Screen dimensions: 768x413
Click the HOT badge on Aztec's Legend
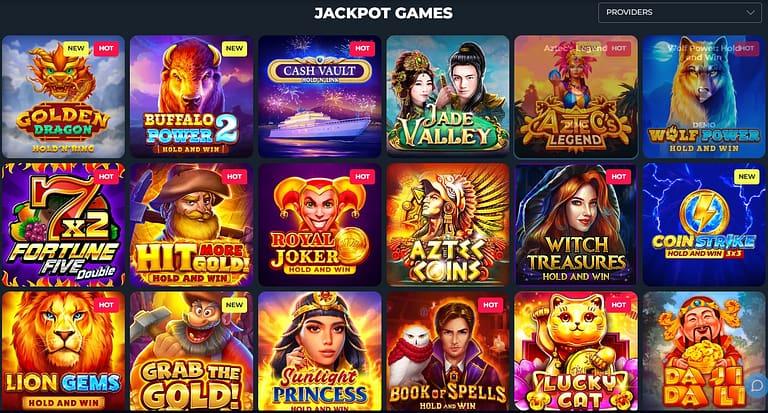click(x=619, y=49)
